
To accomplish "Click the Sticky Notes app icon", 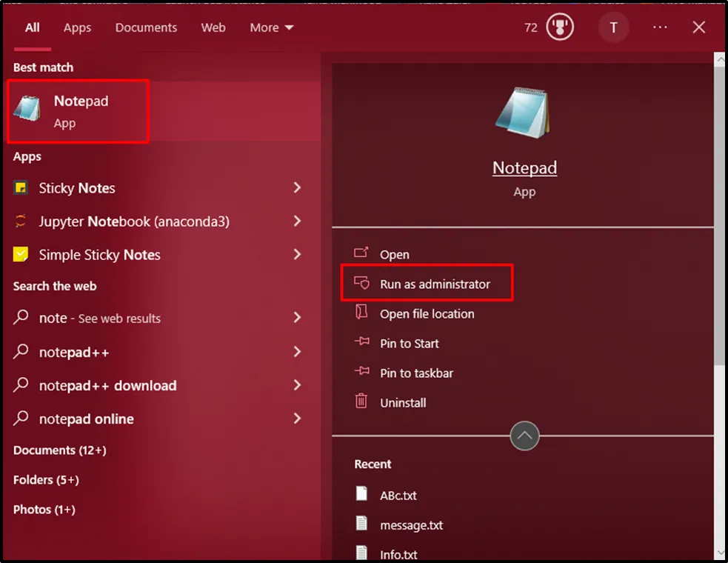I will coord(21,188).
